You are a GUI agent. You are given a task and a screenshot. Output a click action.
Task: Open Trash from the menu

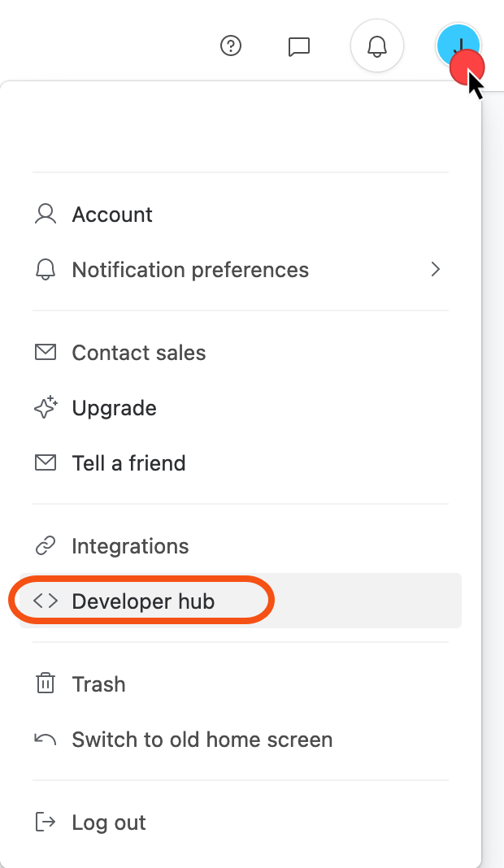tap(241, 684)
